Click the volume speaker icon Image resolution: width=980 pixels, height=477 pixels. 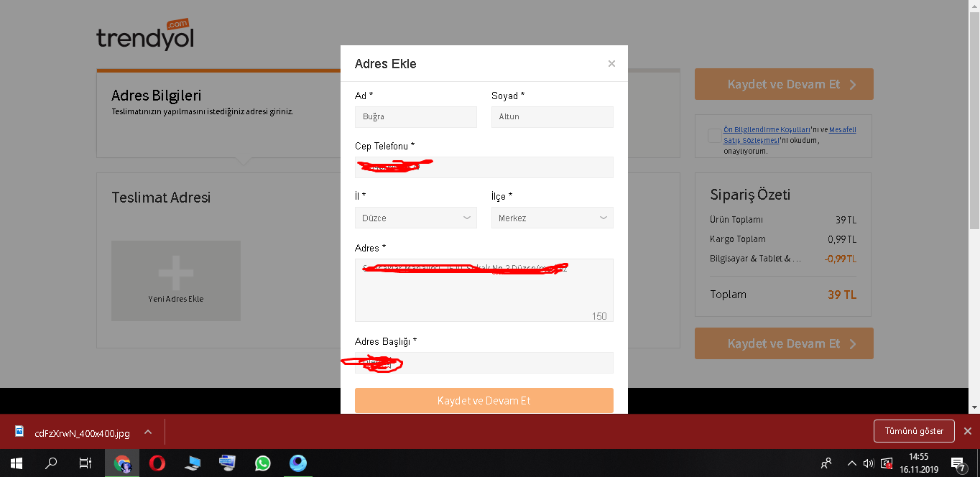[869, 463]
